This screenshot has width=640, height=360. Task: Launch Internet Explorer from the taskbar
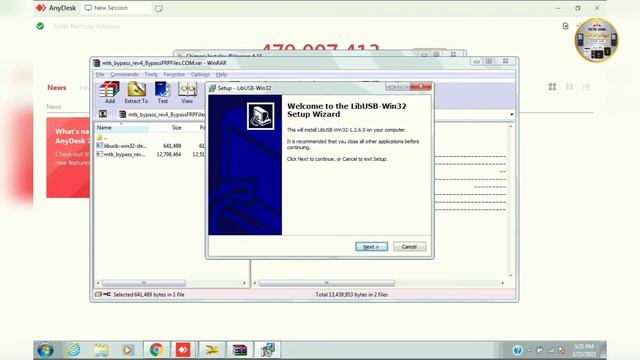(x=74, y=350)
